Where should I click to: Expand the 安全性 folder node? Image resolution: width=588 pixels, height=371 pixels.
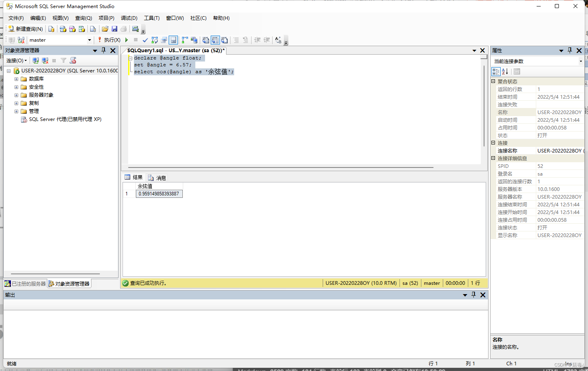pos(16,87)
